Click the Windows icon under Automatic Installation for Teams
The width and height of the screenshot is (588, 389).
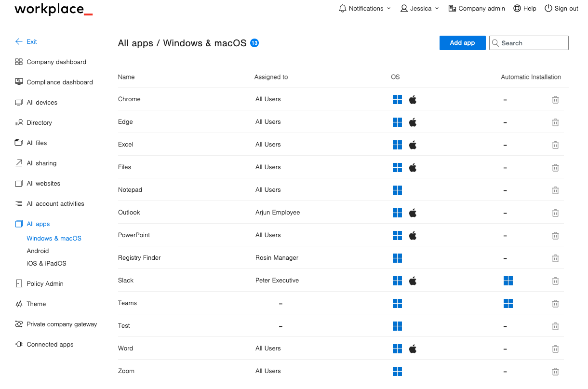pos(508,303)
